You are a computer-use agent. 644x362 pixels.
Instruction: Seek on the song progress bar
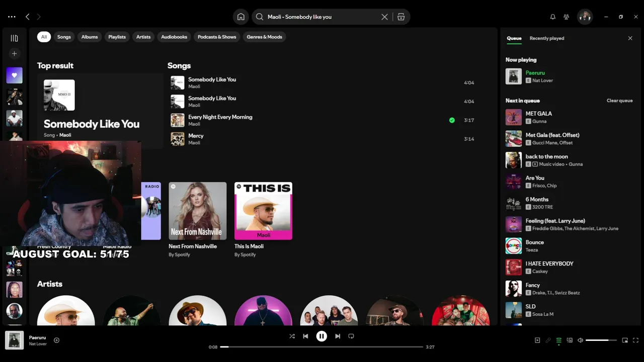321,347
